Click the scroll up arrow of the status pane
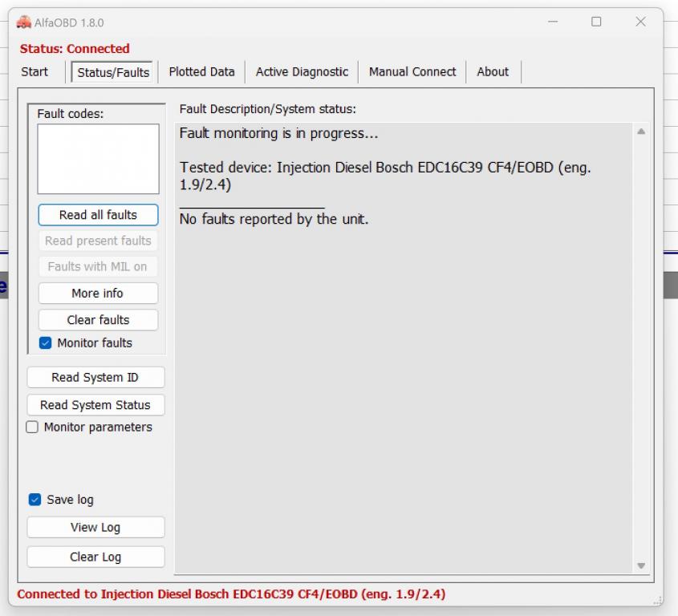 coord(641,132)
